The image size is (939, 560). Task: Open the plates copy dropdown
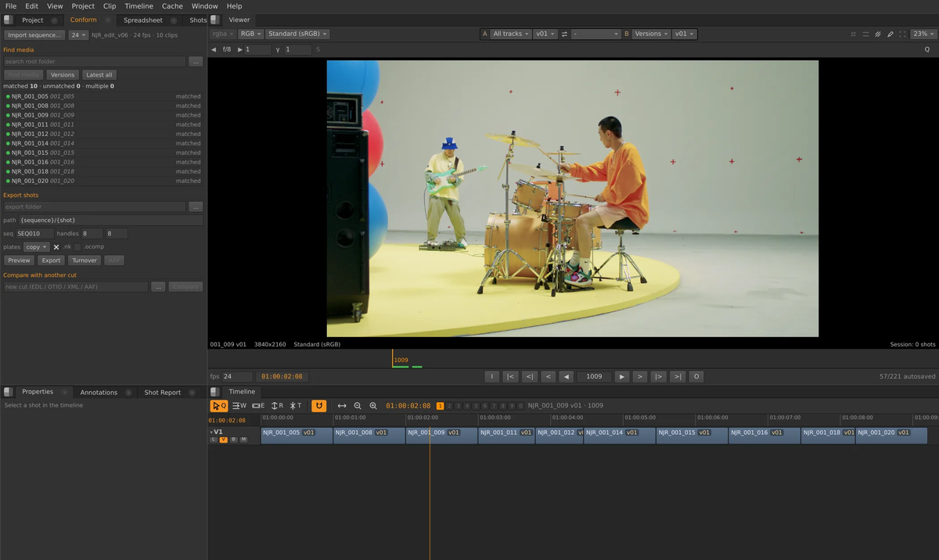(37, 247)
